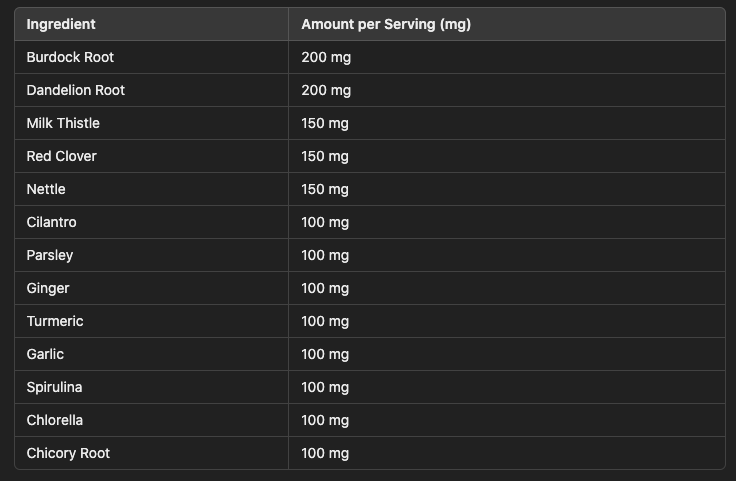This screenshot has height=481, width=736.
Task: Click the 150 mg amount beside Nettle
Action: 325,189
